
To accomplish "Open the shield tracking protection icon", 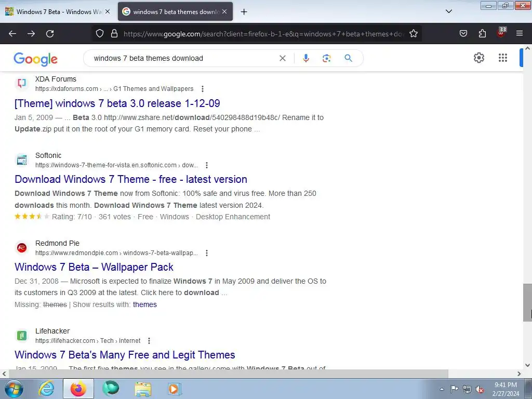I will click(99, 34).
